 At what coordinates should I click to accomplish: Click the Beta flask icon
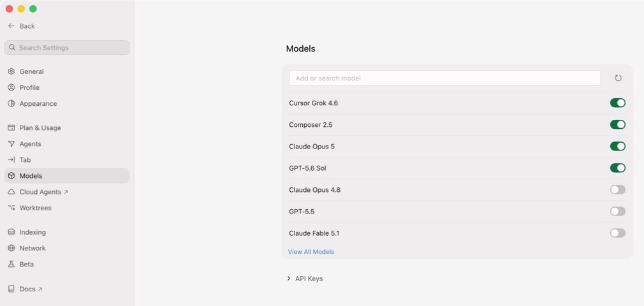point(11,264)
